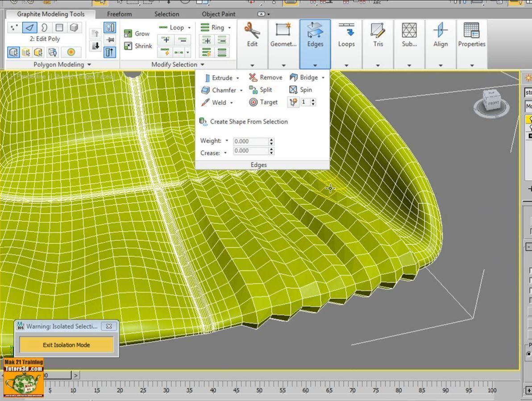Expand the Polygon Modeling panel
This screenshot has height=401, width=532.
click(89, 65)
